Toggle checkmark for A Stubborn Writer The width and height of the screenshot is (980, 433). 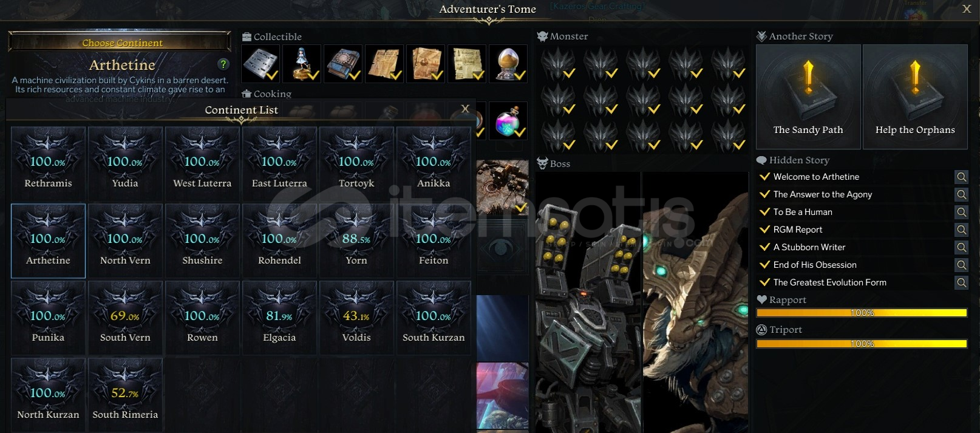[x=764, y=247]
